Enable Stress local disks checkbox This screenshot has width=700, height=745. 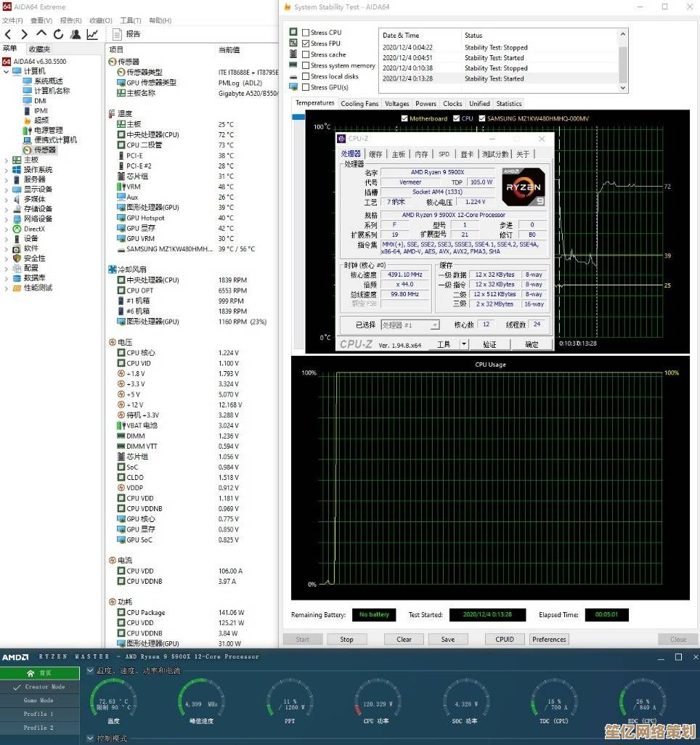[306, 76]
